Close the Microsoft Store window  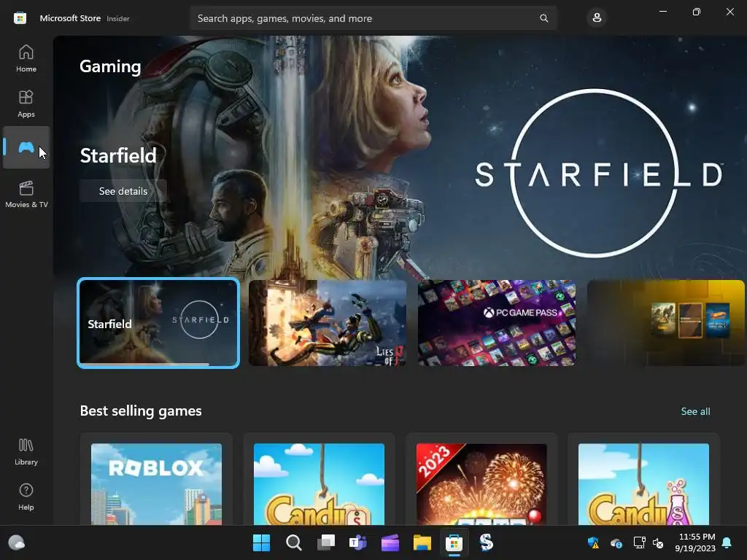pyautogui.click(x=729, y=12)
